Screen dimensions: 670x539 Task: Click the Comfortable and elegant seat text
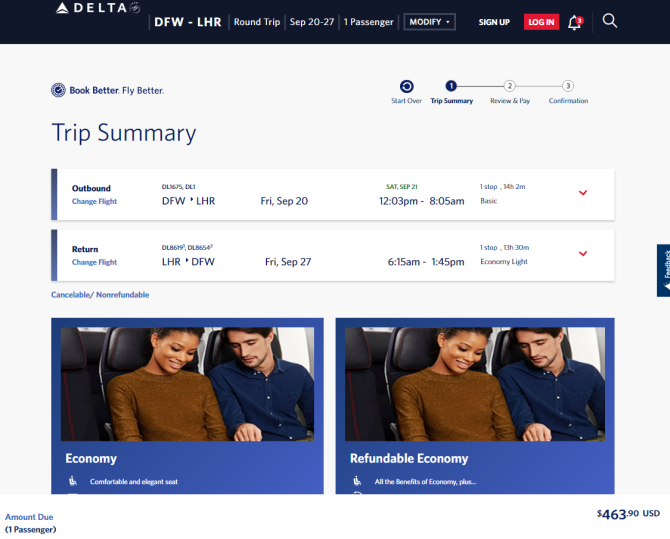click(134, 482)
